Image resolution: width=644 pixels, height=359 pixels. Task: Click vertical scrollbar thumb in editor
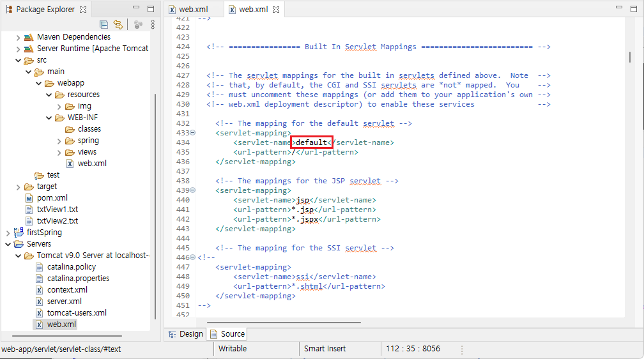pyautogui.click(x=630, y=57)
